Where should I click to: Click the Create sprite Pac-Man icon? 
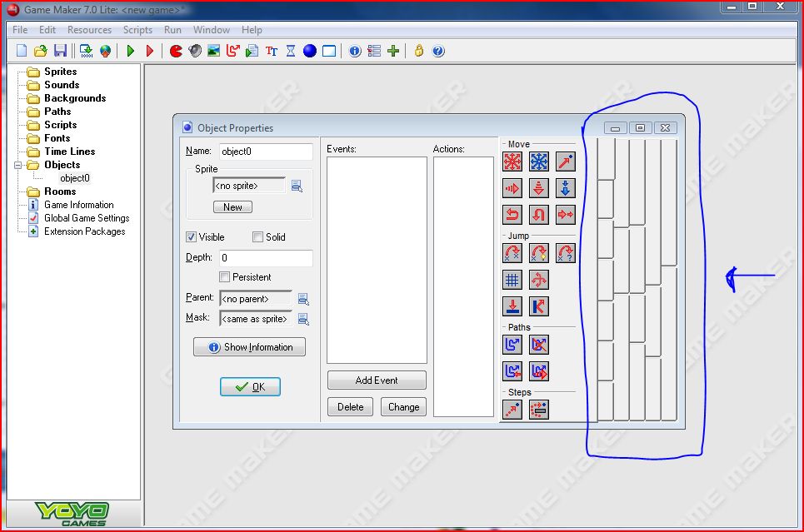[x=176, y=51]
